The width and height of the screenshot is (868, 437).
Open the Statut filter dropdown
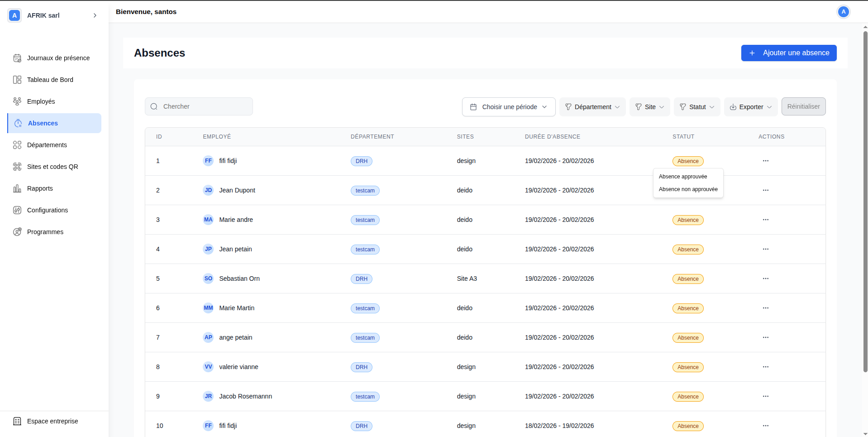click(x=696, y=107)
